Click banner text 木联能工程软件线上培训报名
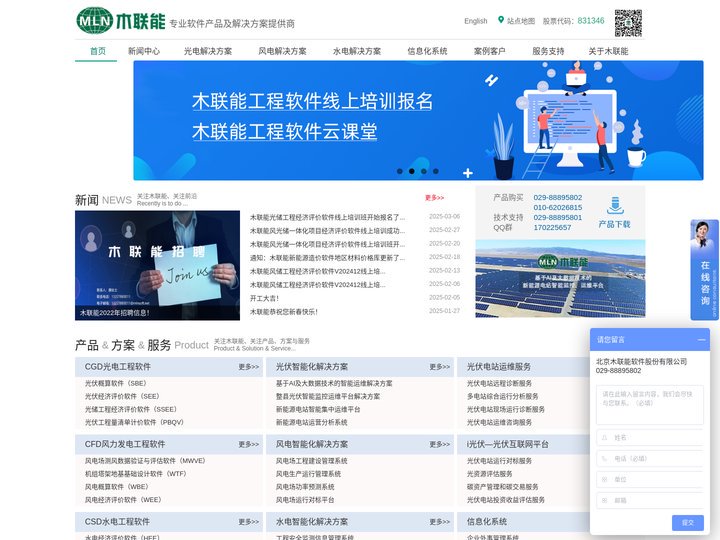The image size is (720, 540). click(x=312, y=101)
